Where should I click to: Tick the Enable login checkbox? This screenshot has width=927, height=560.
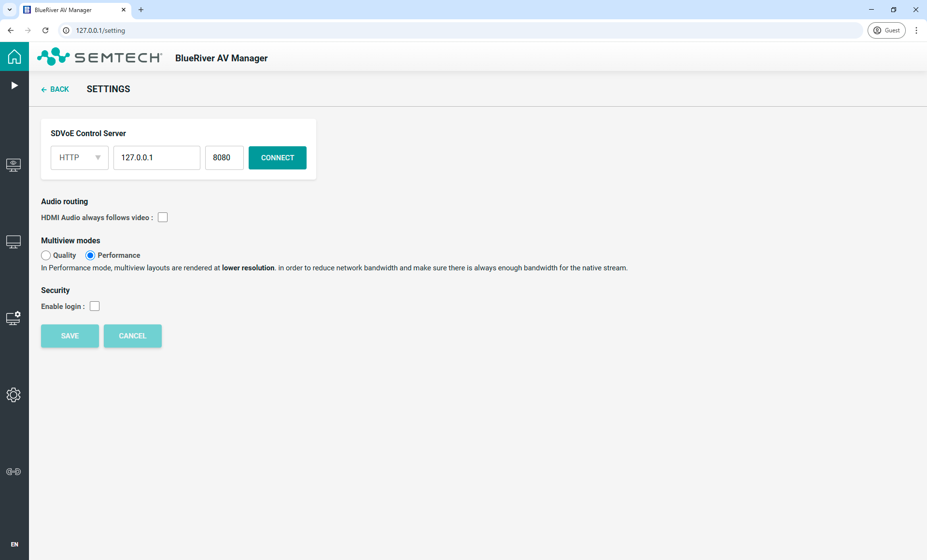coord(95,307)
